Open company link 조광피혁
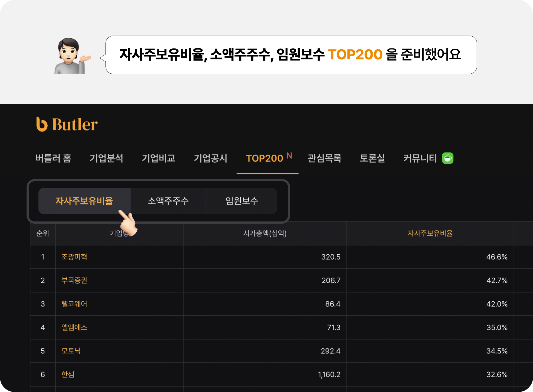 click(x=74, y=257)
